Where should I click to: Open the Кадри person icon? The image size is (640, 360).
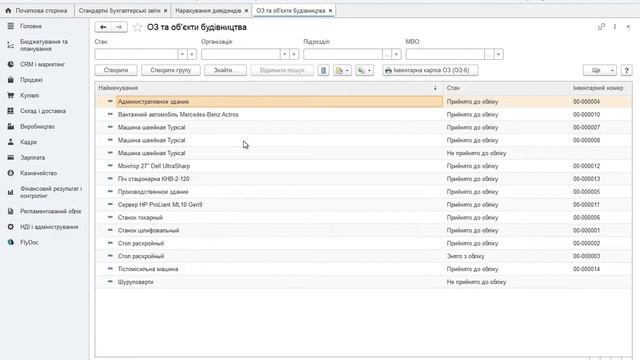coord(11,142)
